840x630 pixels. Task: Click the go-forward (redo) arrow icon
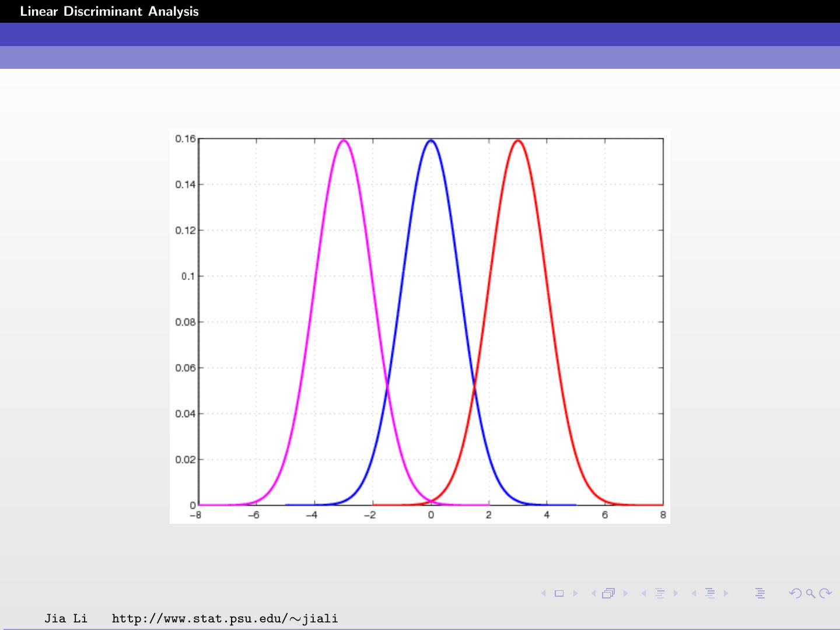[x=825, y=593]
